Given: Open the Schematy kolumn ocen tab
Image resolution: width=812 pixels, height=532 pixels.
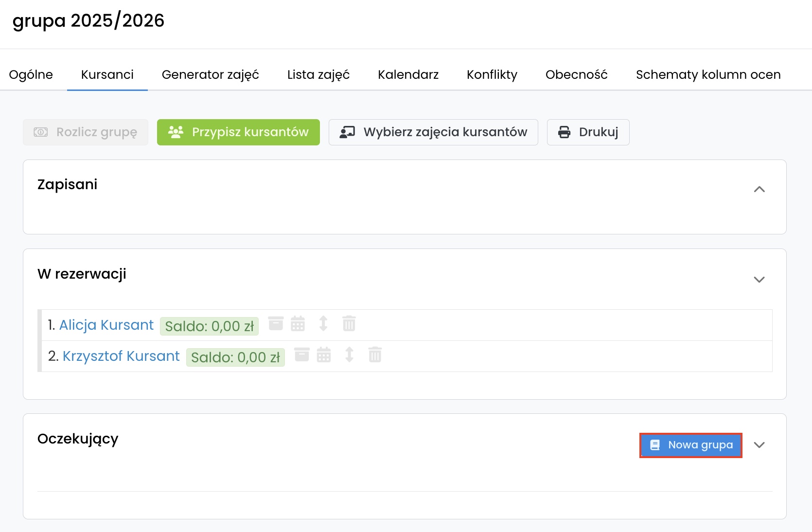Looking at the screenshot, I should [x=708, y=74].
